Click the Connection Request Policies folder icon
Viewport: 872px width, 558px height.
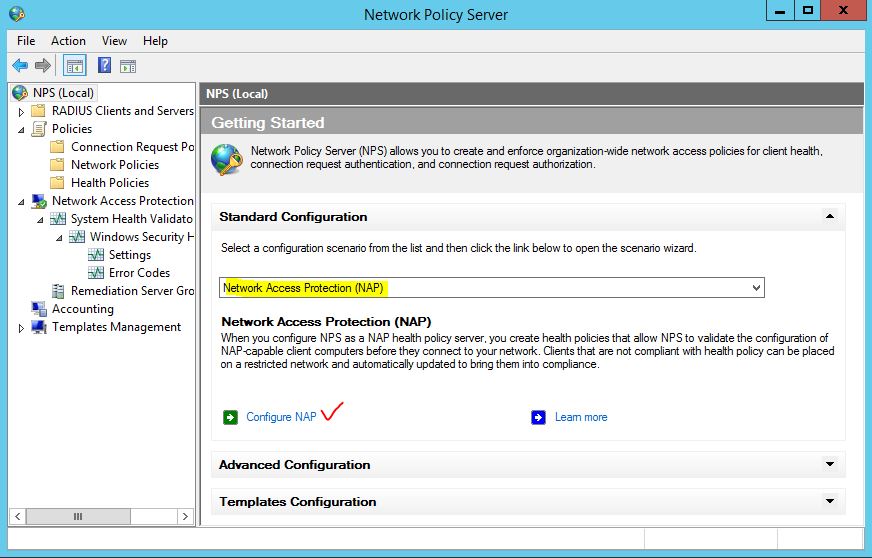coord(57,147)
